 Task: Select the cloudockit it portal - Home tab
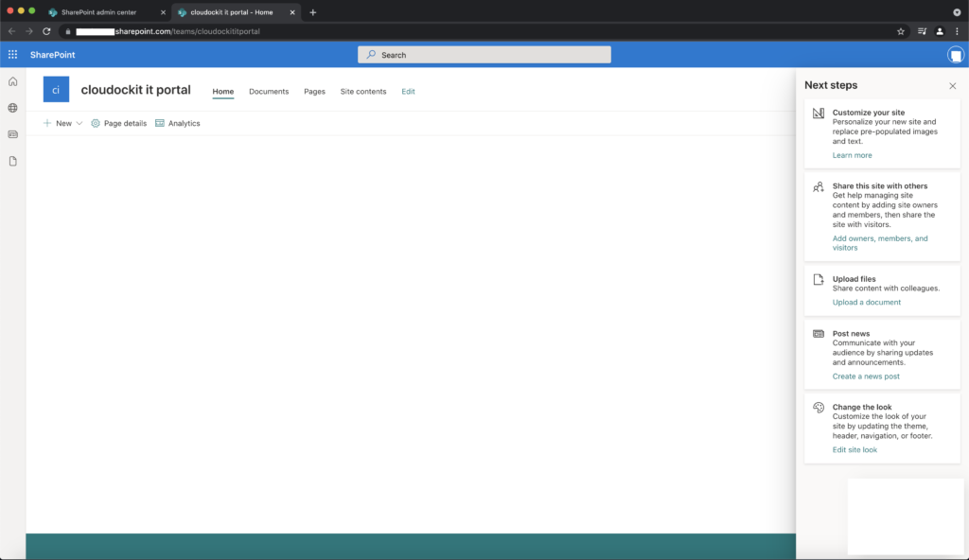236,12
